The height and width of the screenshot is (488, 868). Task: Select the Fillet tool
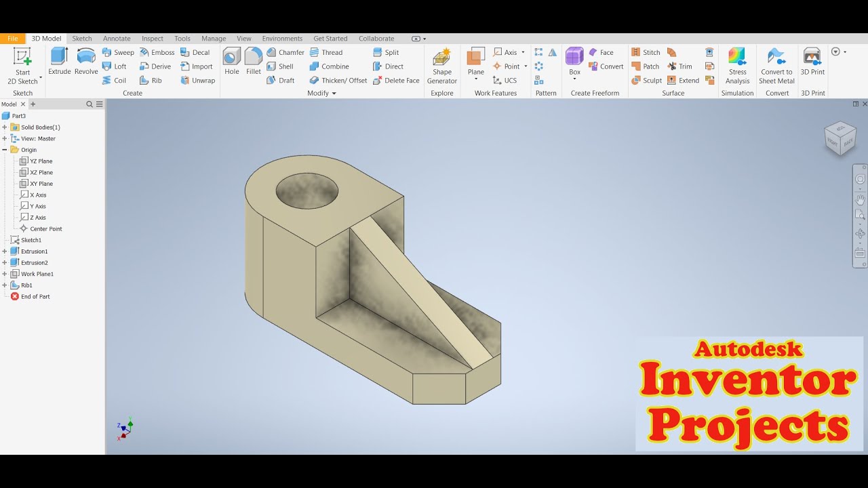(x=254, y=61)
